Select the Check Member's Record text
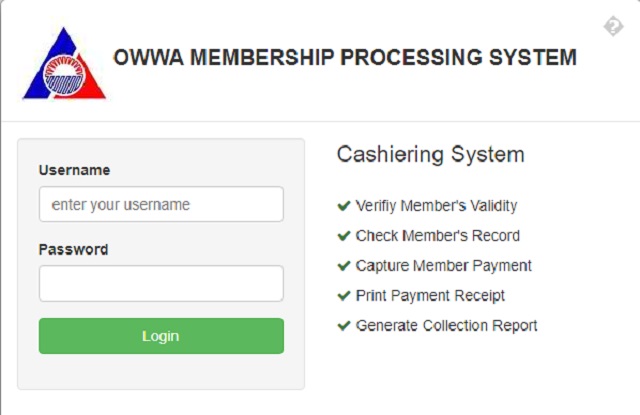This screenshot has height=415, width=640. click(438, 236)
